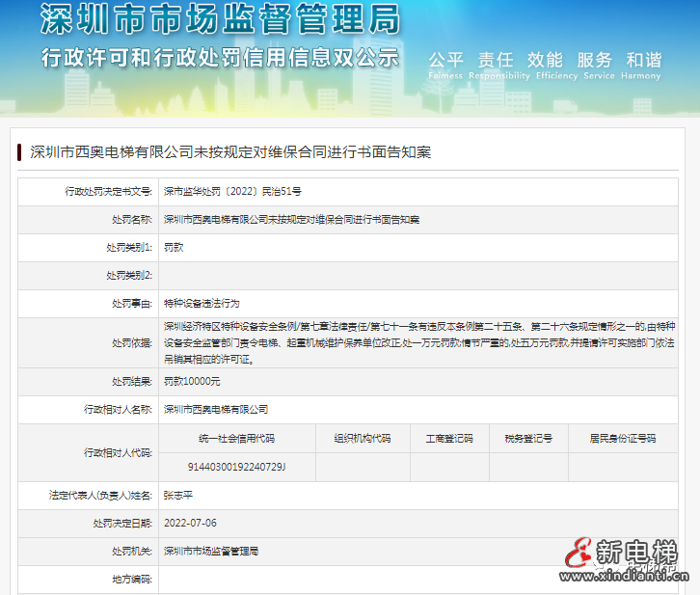Viewport: 700px width, 595px height.
Task: Click the 处罚决定日期 label
Action: click(122, 523)
